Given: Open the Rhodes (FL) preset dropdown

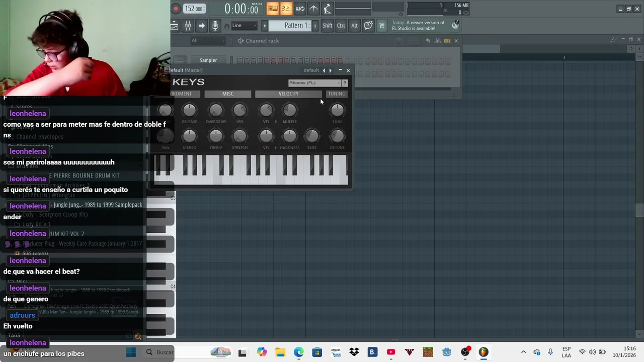Looking at the screenshot, I should coord(314,83).
